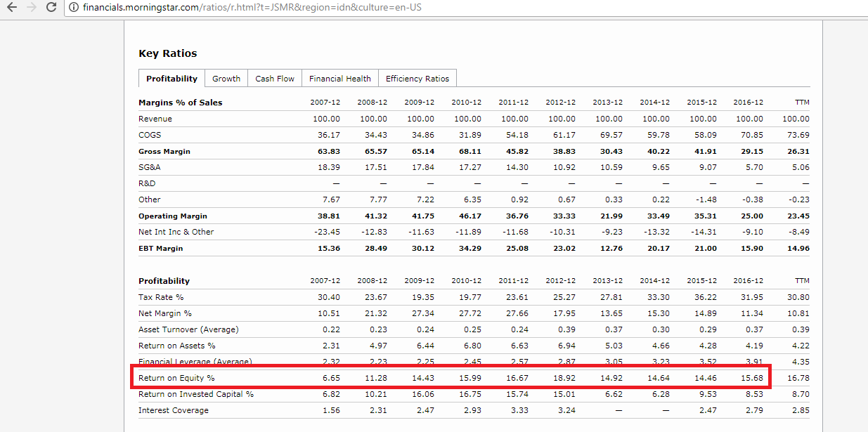Click the Key Ratios heading
This screenshot has width=868, height=432.
click(x=168, y=53)
